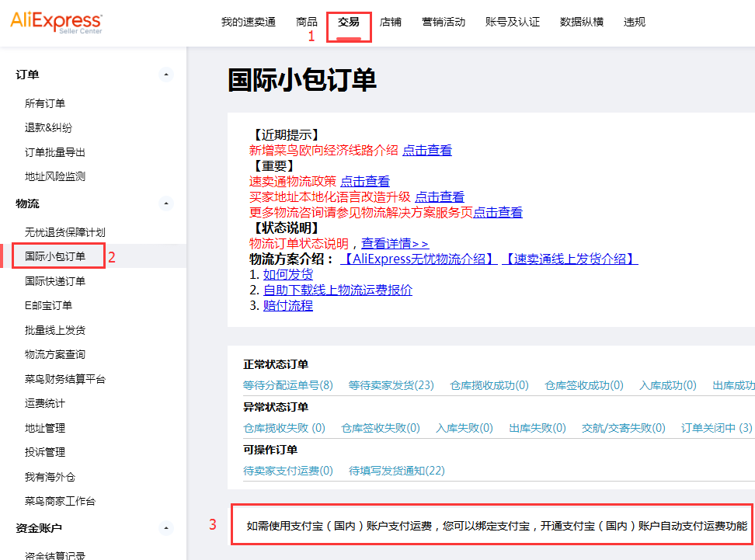
Task: Click 点击查看 next to 速卖通物流政策
Action: [x=365, y=181]
